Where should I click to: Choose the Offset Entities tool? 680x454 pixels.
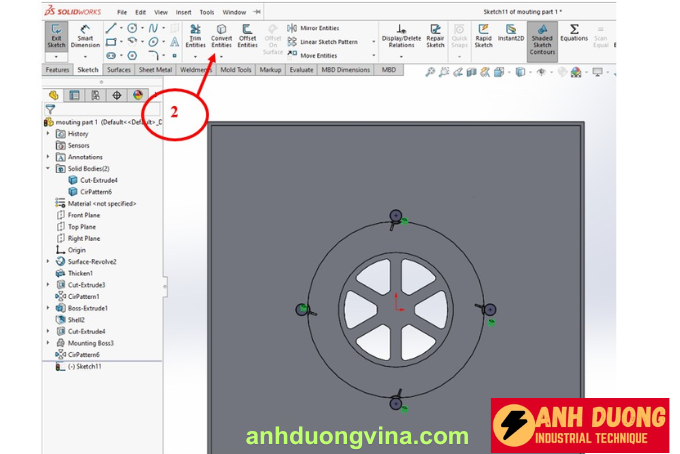coord(247,37)
